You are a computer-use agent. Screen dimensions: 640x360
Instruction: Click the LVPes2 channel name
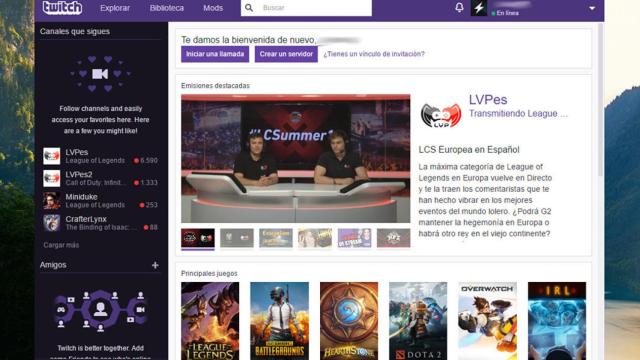(x=79, y=174)
